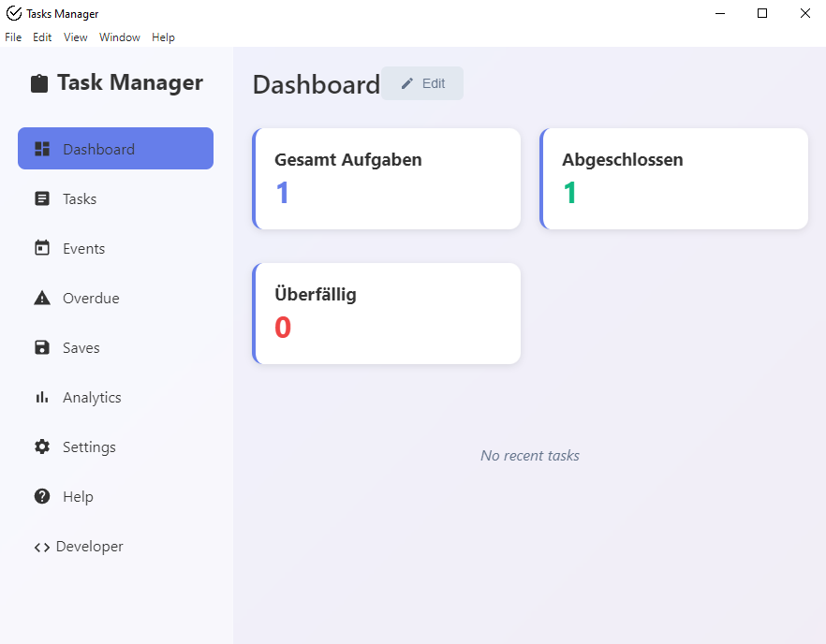
Task: Click the Analytics bar chart icon
Action: pyautogui.click(x=42, y=397)
